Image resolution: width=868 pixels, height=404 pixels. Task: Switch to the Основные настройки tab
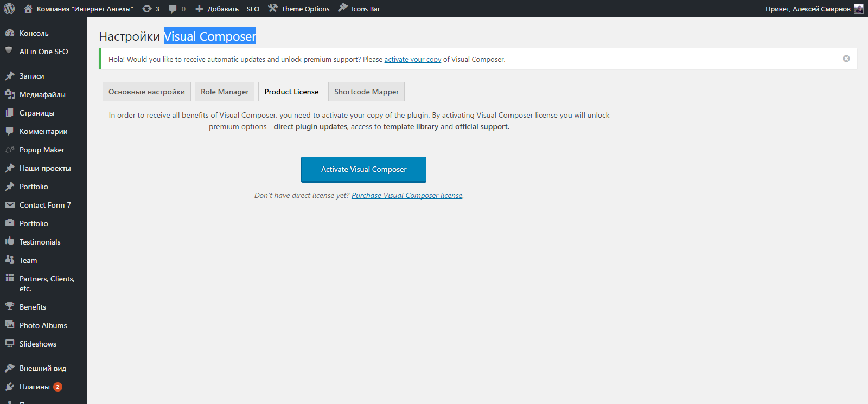pos(146,92)
